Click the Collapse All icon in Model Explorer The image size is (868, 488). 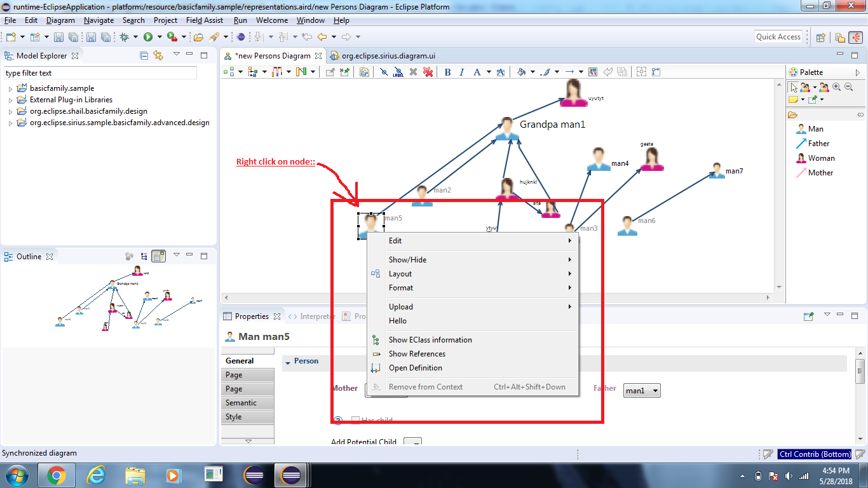tap(144, 56)
